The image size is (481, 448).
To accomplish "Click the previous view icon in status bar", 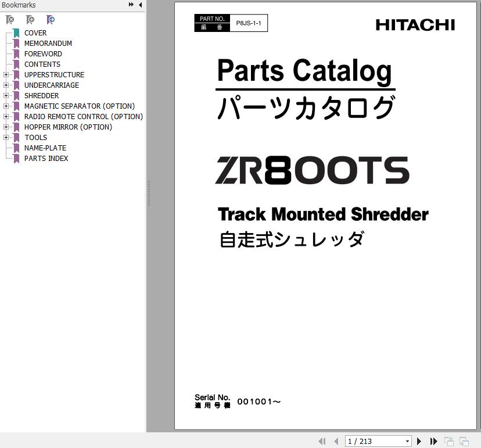I will point(449,441).
